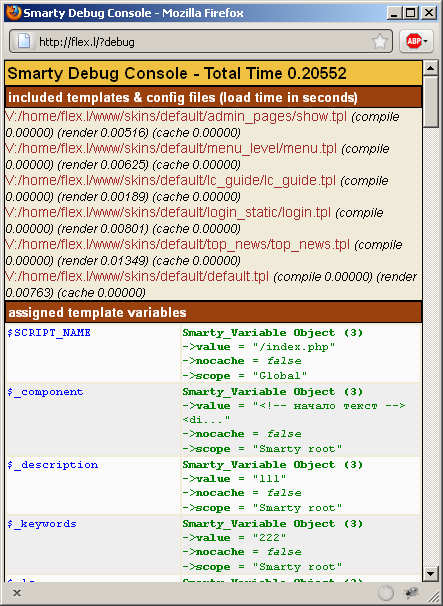Close the add-on bar with the x icon
The width and height of the screenshot is (443, 606).
pyautogui.click(x=17, y=592)
